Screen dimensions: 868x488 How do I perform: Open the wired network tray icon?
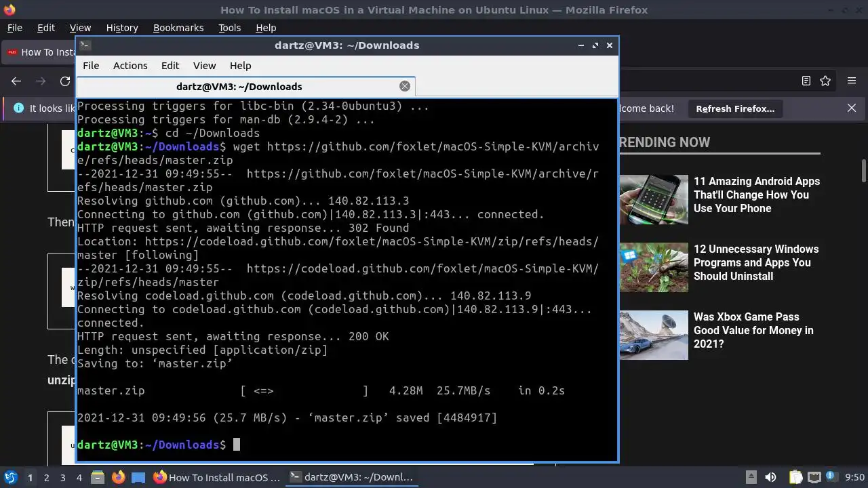(x=814, y=477)
